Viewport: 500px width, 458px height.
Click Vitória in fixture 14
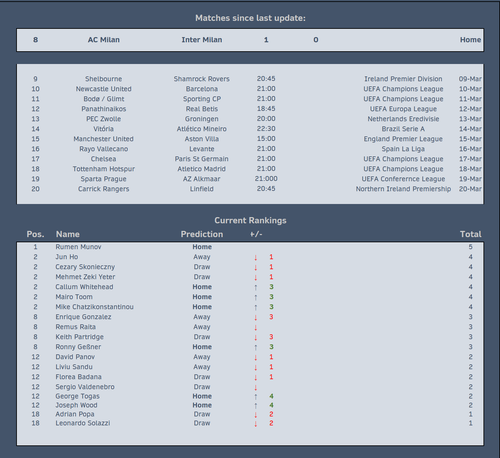(103, 129)
